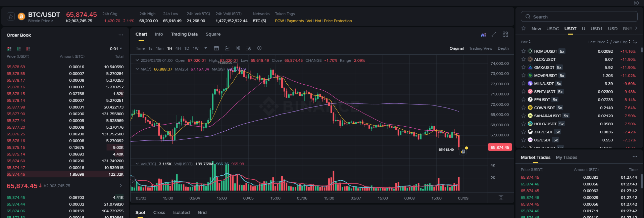Focus the market Search field

click(x=579, y=17)
